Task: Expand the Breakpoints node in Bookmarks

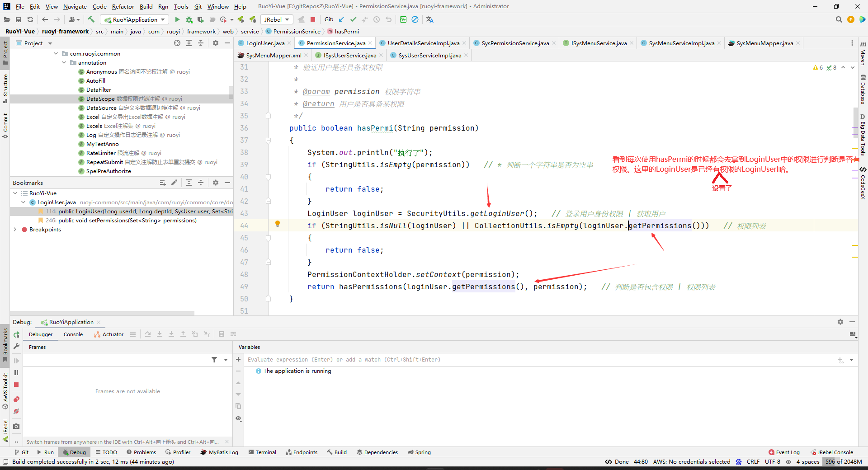Action: (15, 229)
